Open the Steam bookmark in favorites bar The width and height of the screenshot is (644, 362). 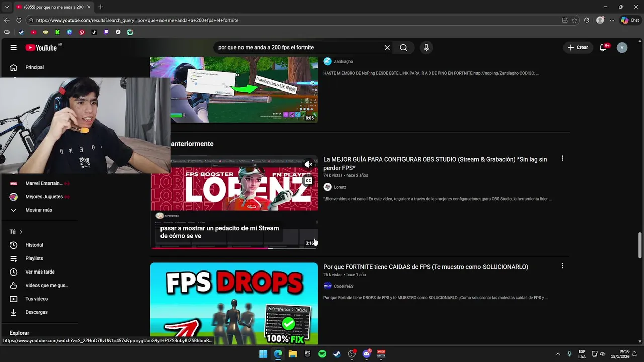pos(21,32)
